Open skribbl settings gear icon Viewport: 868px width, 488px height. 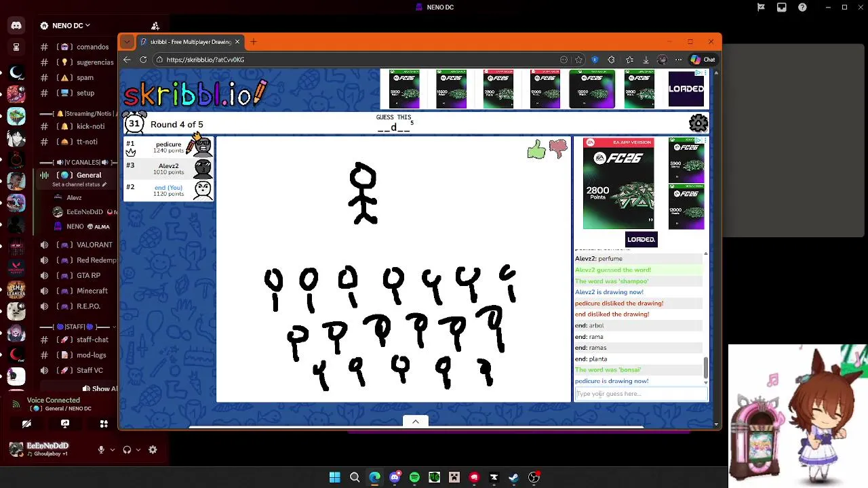click(x=698, y=123)
